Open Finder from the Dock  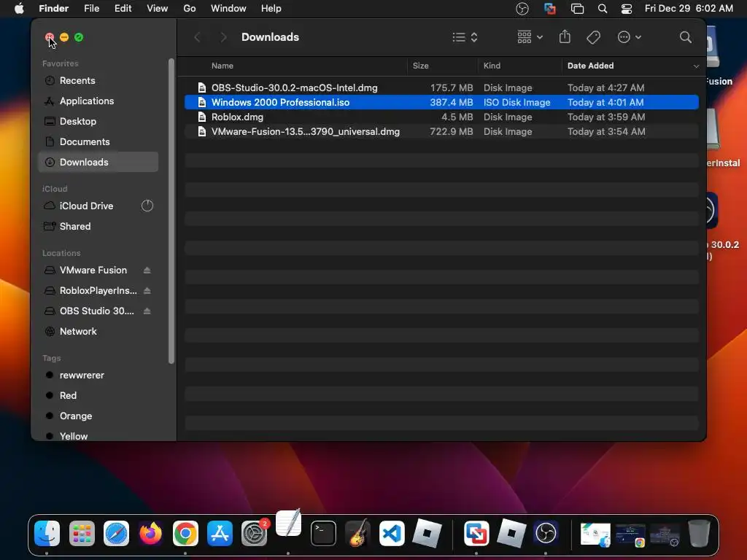pyautogui.click(x=47, y=533)
